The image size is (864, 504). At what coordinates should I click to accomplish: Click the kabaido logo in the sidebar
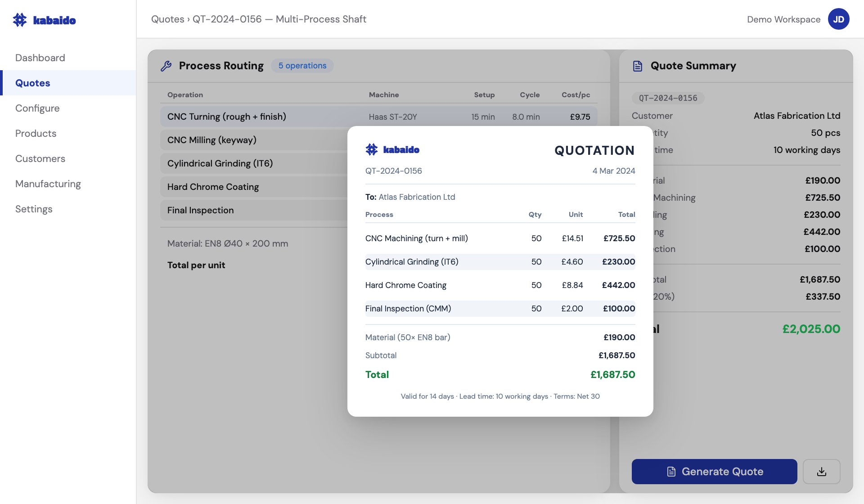[x=44, y=19]
